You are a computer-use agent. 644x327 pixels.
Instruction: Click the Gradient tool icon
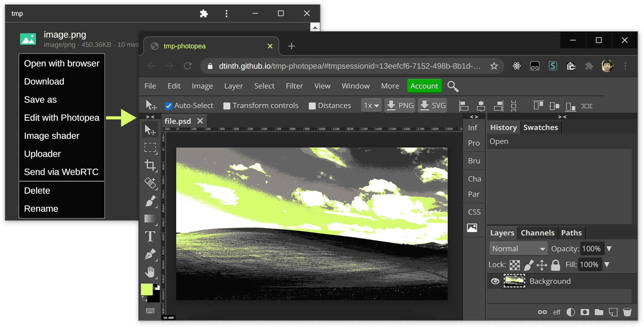pos(150,219)
